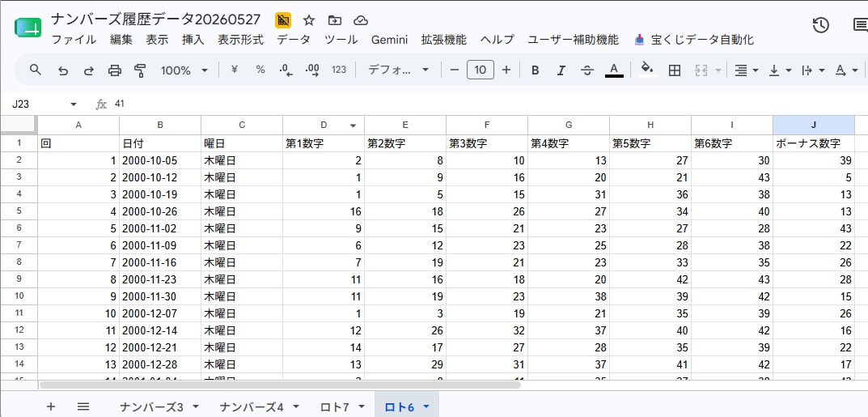Toggle italic formatting

coord(561,70)
